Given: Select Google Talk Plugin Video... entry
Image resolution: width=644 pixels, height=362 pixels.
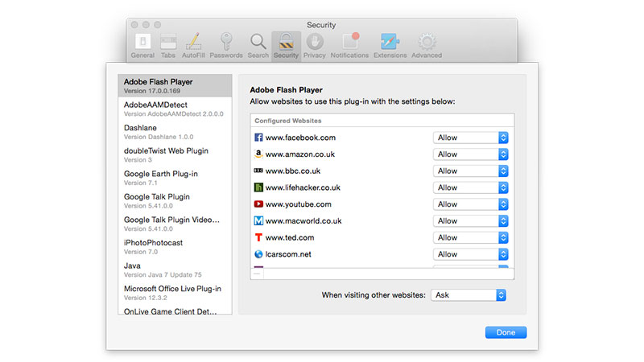Looking at the screenshot, I should 175,224.
